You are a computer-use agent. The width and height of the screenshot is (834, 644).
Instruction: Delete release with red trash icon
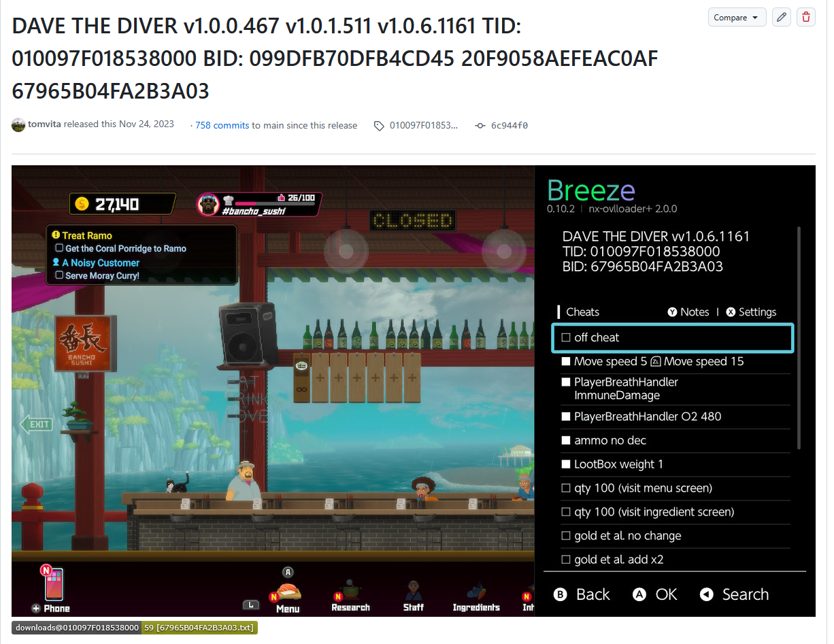pos(806,18)
